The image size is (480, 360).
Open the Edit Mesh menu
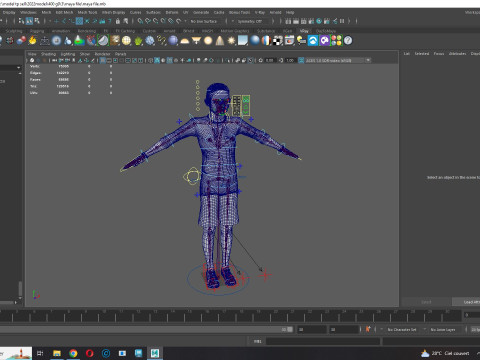[64, 12]
